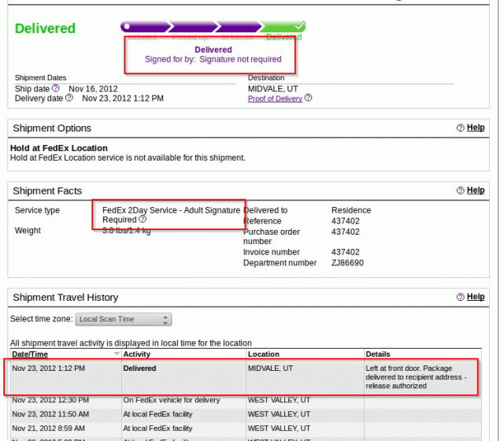Click the 'Hold at FedEx Location' heading

pyautogui.click(x=59, y=148)
